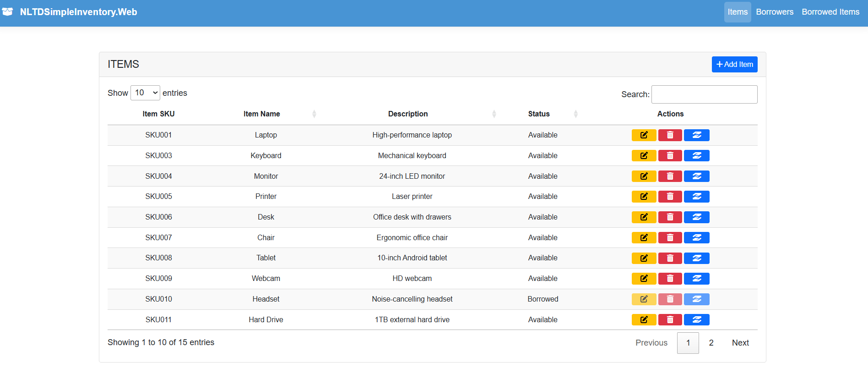This screenshot has width=868, height=385.
Task: Delete the Chair item
Action: 670,237
